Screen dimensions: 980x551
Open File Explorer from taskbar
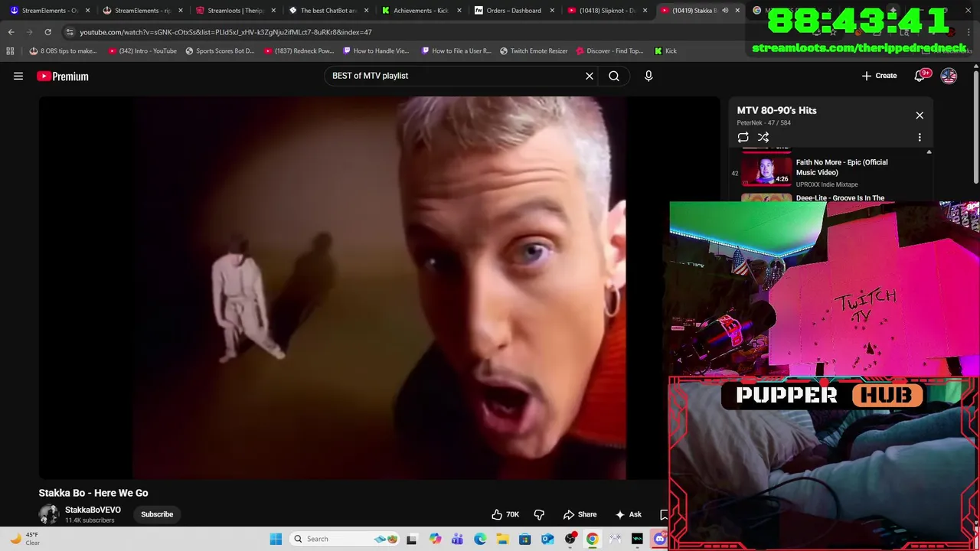[502, 539]
